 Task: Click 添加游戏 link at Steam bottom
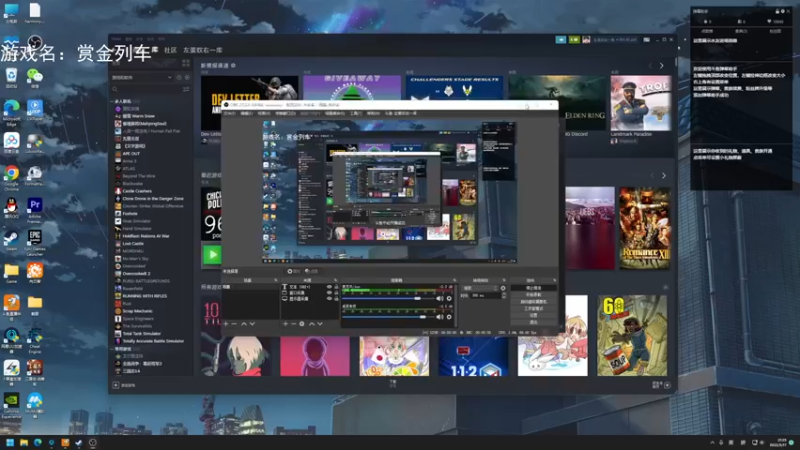tap(128, 385)
